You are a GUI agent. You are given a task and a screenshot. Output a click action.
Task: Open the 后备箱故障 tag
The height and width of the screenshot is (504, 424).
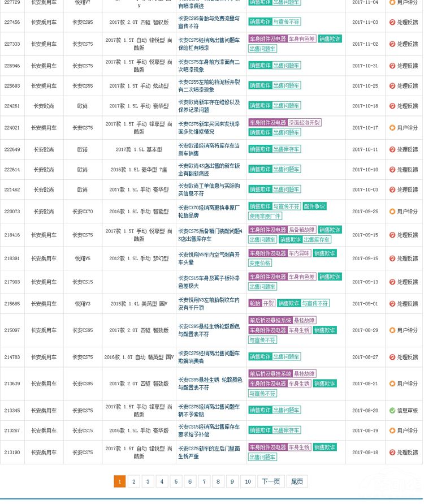[301, 230]
